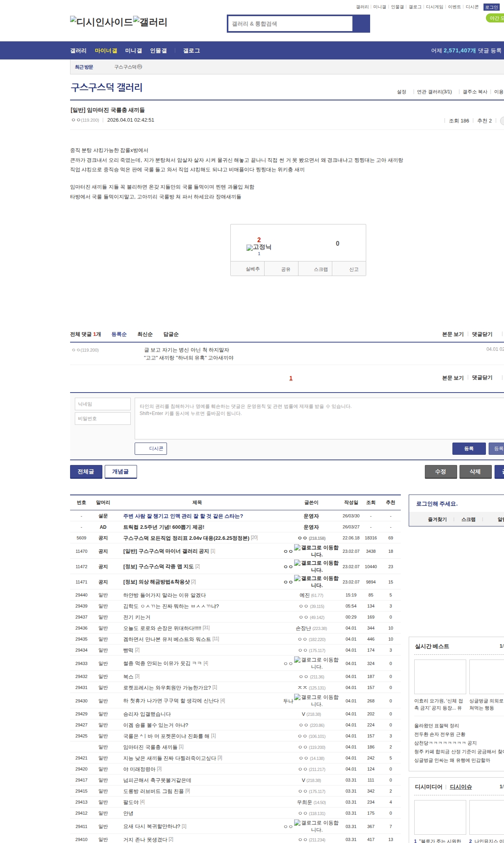Click the 로그인 button in the header
504x843 pixels.
[491, 7]
